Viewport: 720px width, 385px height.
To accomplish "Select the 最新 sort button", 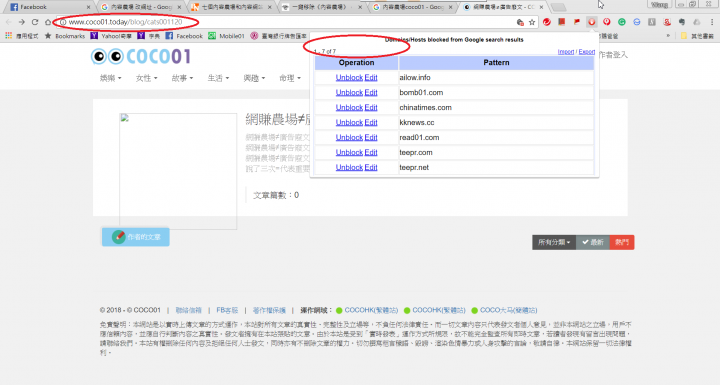I will (x=593, y=242).
